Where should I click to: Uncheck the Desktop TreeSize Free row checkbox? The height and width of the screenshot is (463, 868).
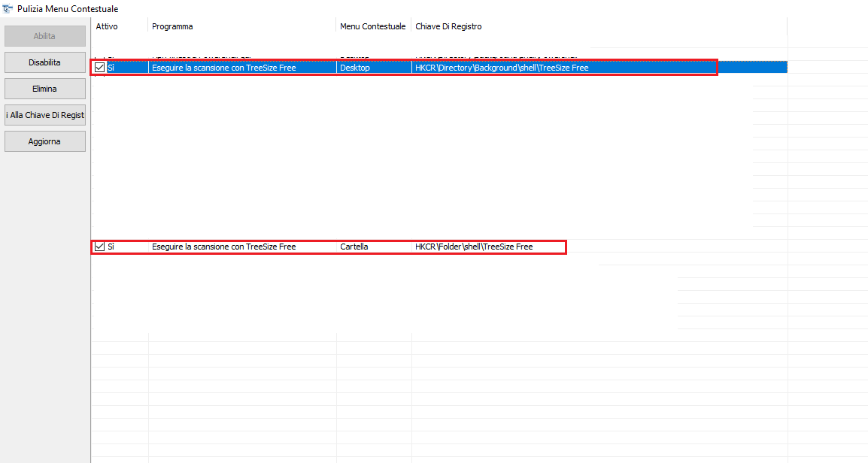(99, 68)
